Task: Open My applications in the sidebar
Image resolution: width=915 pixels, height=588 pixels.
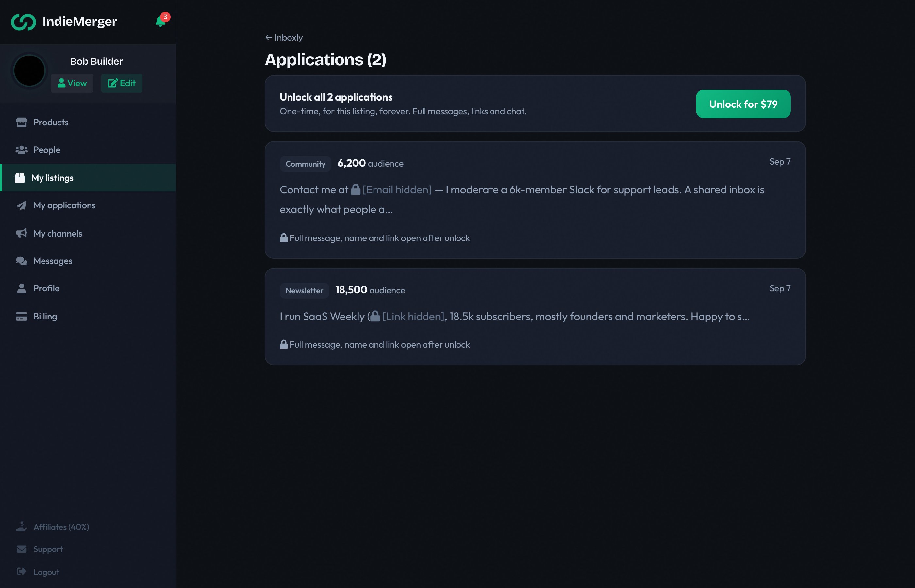Action: pos(88,205)
